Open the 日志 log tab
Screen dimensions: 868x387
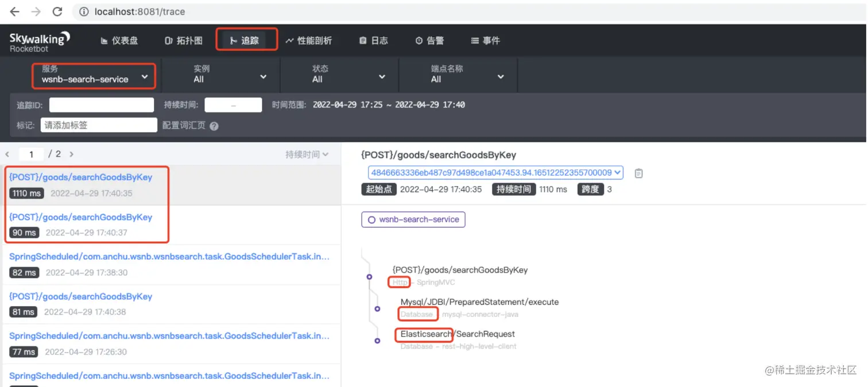(374, 41)
